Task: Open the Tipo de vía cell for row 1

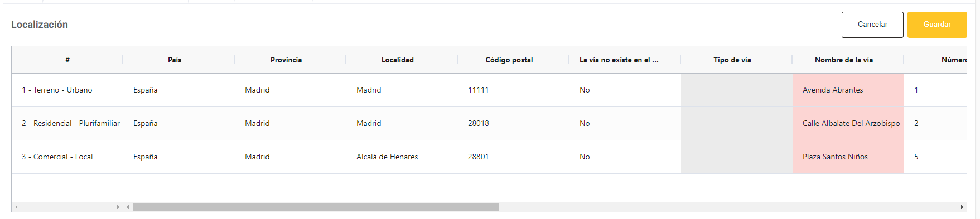Action: point(736,90)
